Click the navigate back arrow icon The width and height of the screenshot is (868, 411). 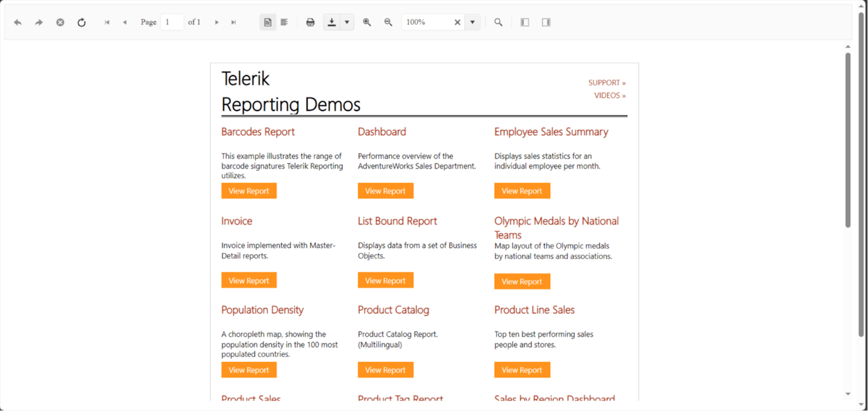point(18,22)
